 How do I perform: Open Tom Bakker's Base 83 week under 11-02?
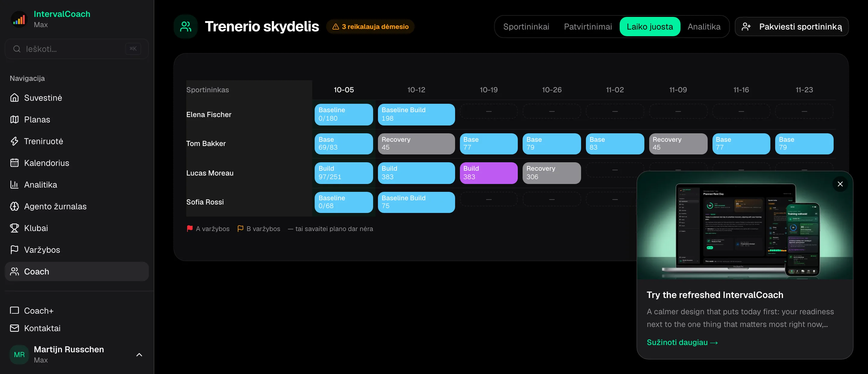point(615,143)
